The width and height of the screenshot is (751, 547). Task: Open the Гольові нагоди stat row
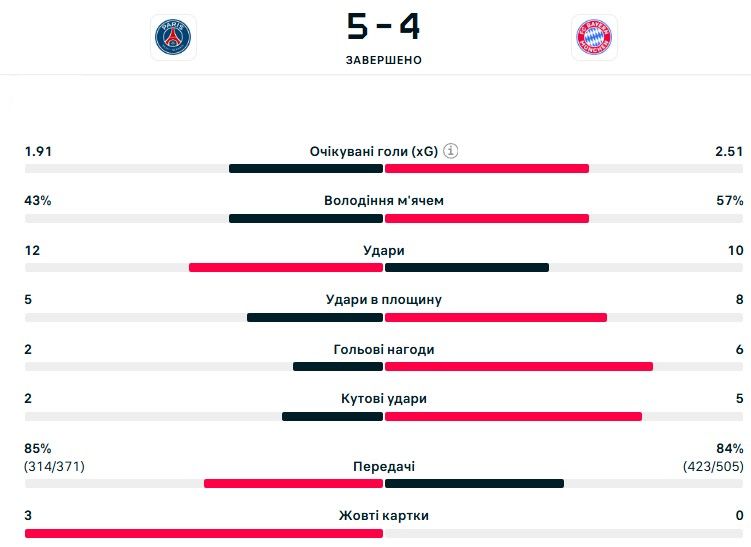point(384,350)
